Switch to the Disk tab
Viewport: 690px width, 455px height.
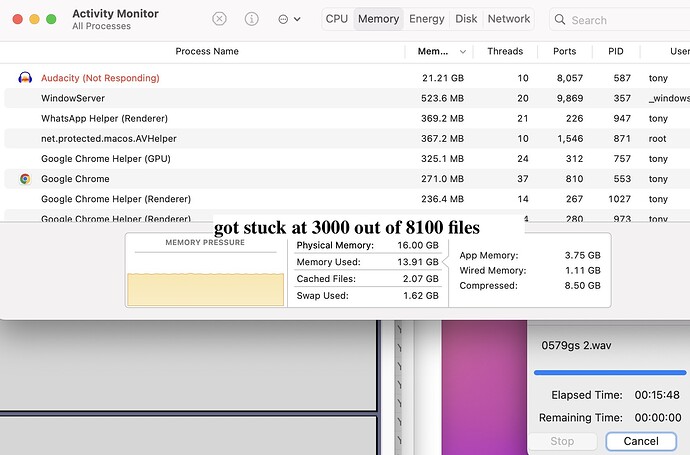click(466, 19)
